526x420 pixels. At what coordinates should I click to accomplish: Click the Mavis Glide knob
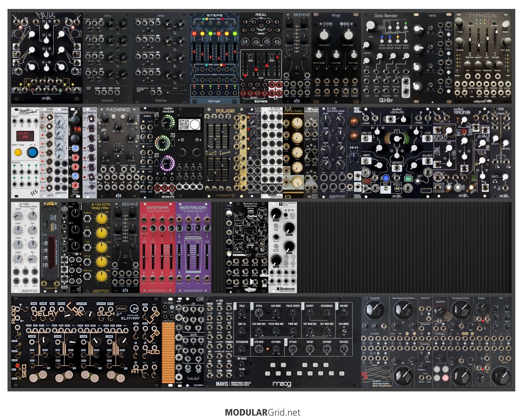tap(242, 374)
